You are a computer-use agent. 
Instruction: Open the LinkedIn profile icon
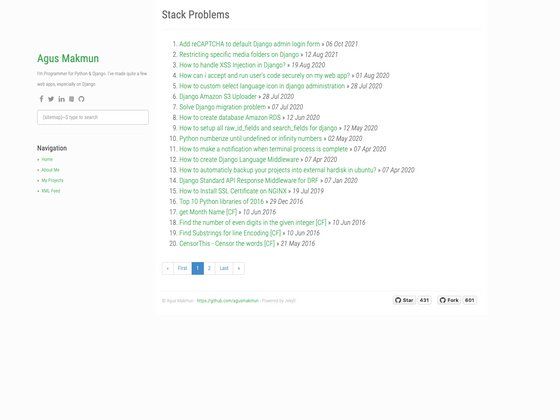61,99
